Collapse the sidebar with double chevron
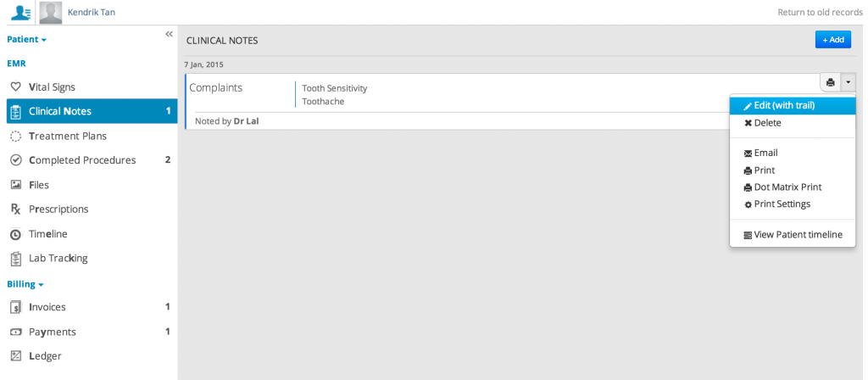The height and width of the screenshot is (380, 868). (x=170, y=34)
